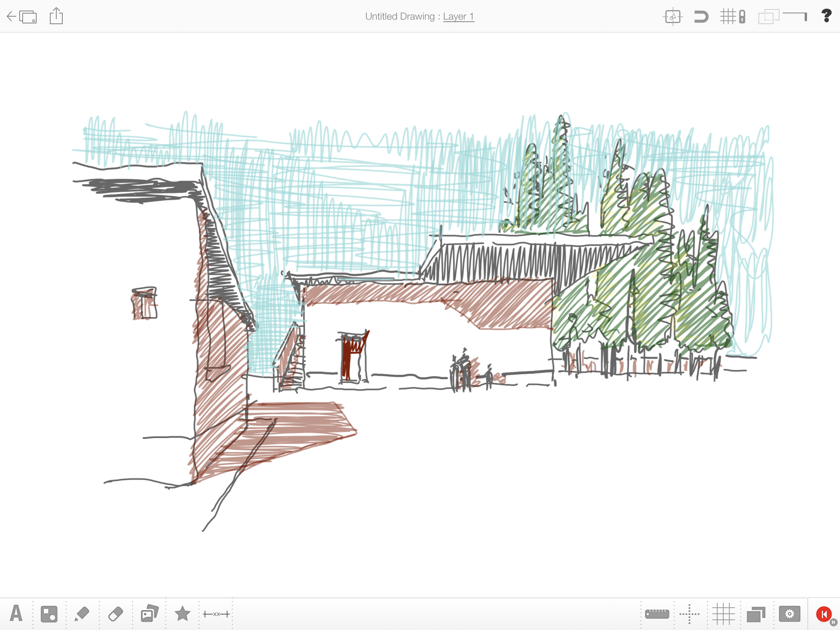840x630 pixels.
Task: Select the Pen drawing tool
Action: [x=82, y=614]
